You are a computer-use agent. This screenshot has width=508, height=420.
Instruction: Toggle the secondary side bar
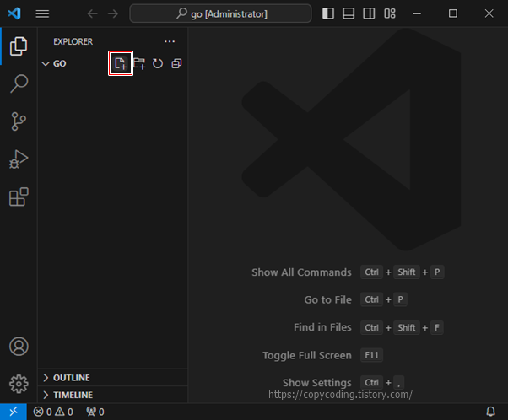coord(369,13)
